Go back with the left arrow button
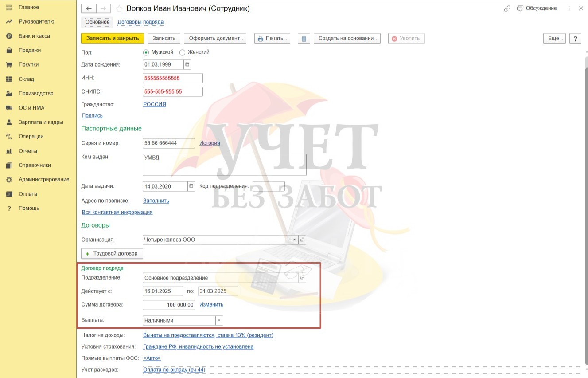Viewport: 588px width, 378px height. tap(89, 8)
